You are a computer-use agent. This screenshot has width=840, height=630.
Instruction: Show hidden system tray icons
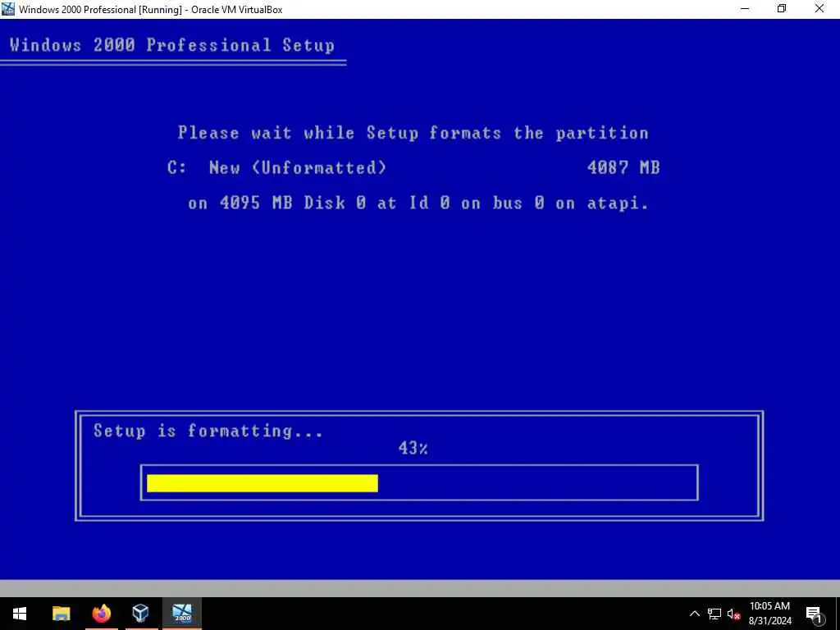(694, 614)
